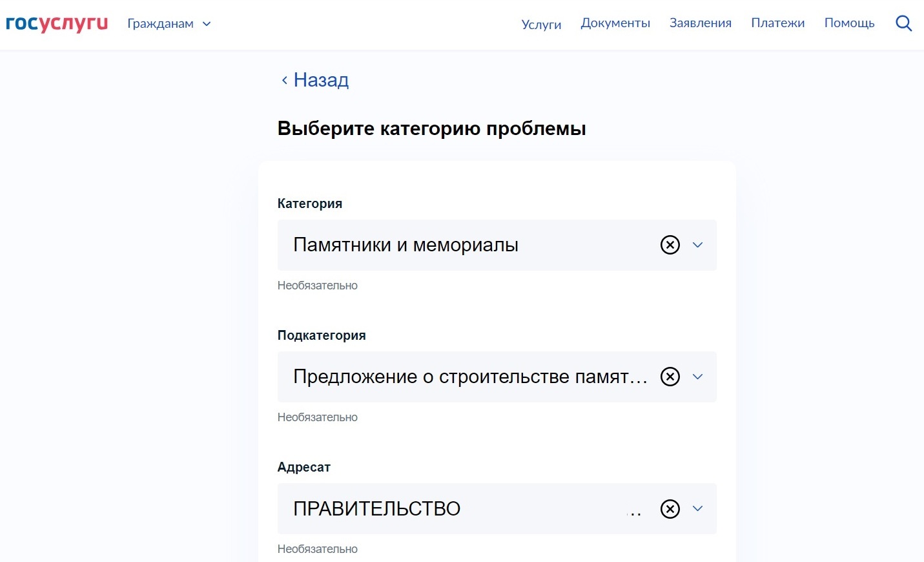924x562 pixels.
Task: Expand the Категория dropdown arrow
Action: pyautogui.click(x=697, y=245)
